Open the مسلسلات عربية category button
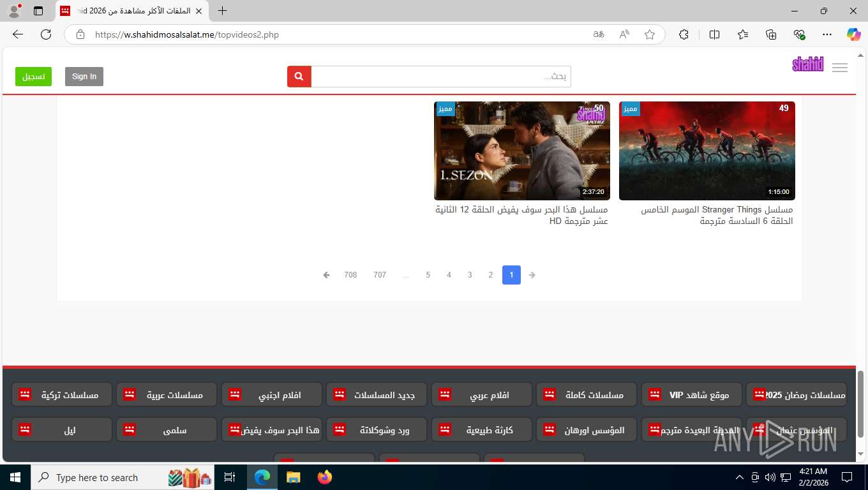868x490 pixels. click(x=167, y=394)
